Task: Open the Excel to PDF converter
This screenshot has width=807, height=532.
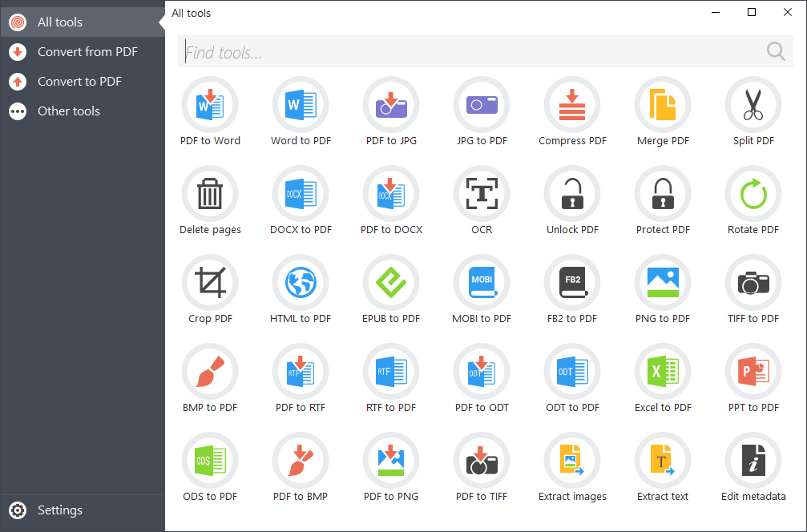Action: pyautogui.click(x=663, y=379)
